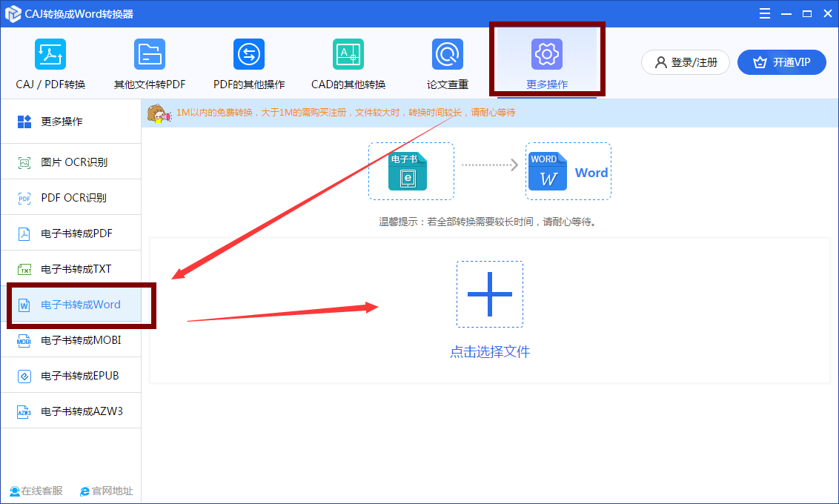Screen dimensions: 839x504
Task: Click the user icon on 登录/注册
Action: click(x=661, y=62)
